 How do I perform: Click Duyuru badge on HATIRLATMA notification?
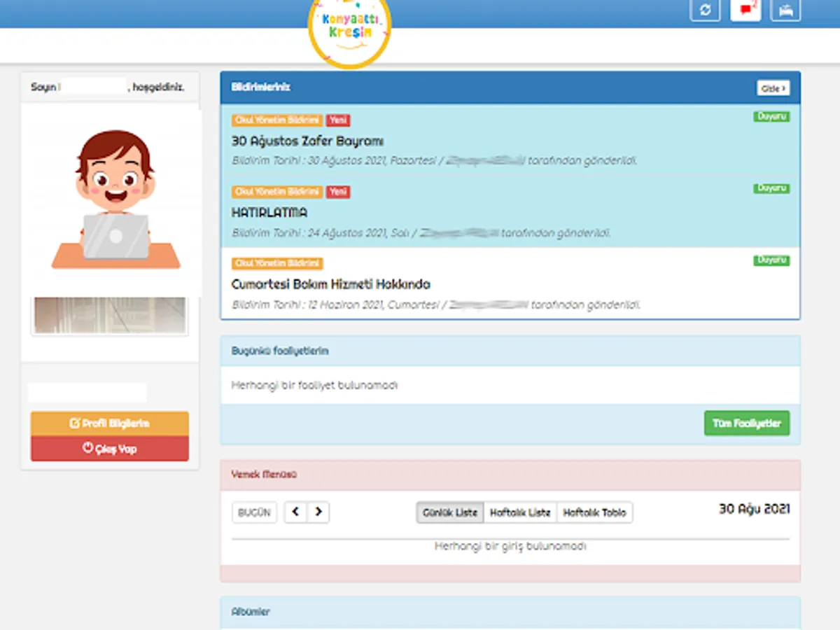[771, 188]
